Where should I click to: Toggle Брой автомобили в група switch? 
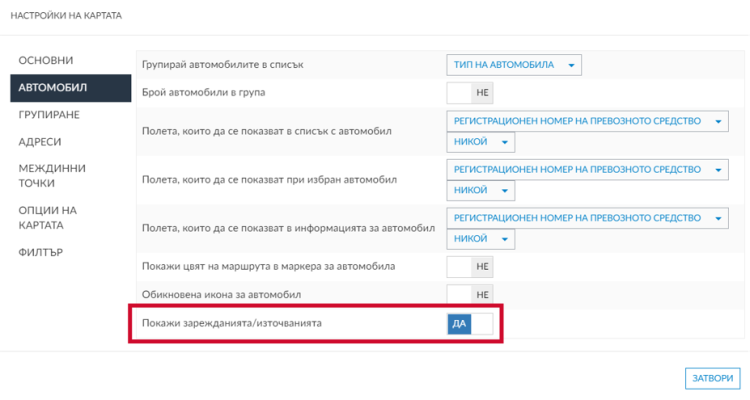[470, 93]
